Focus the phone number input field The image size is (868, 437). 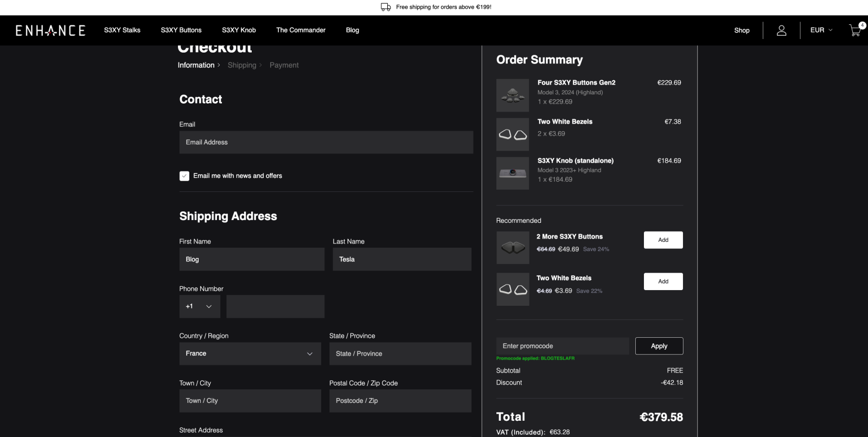pos(276,306)
